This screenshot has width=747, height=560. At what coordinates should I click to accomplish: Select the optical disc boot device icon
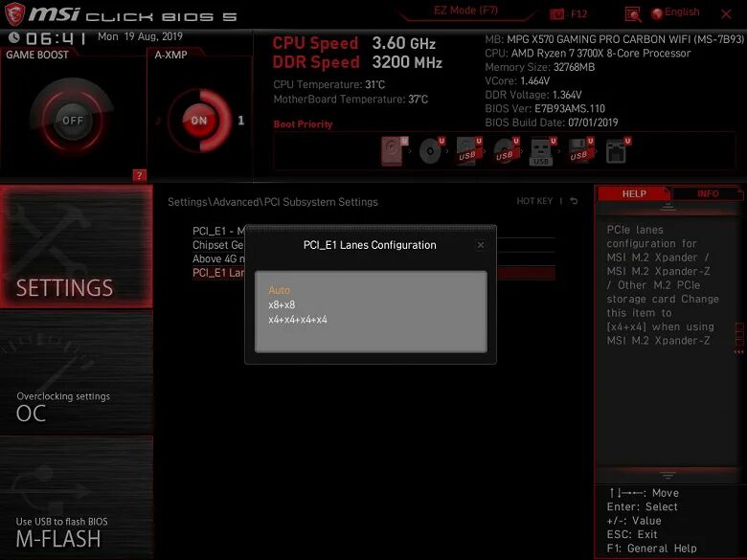click(x=431, y=151)
